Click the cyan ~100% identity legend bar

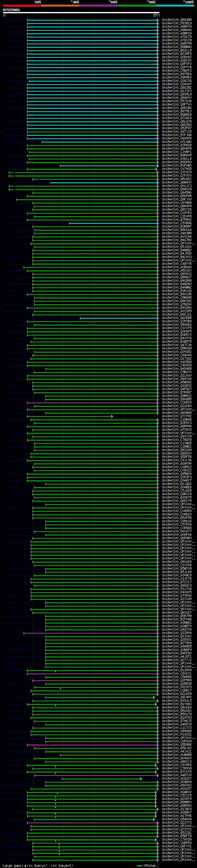tap(175, 6)
